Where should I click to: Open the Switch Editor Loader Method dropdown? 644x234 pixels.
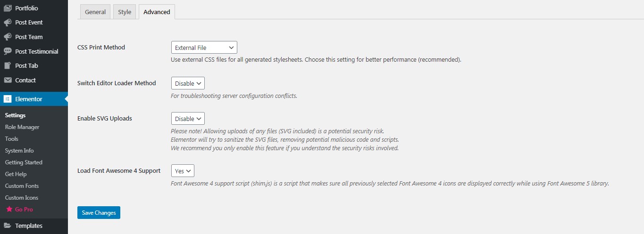click(x=188, y=83)
